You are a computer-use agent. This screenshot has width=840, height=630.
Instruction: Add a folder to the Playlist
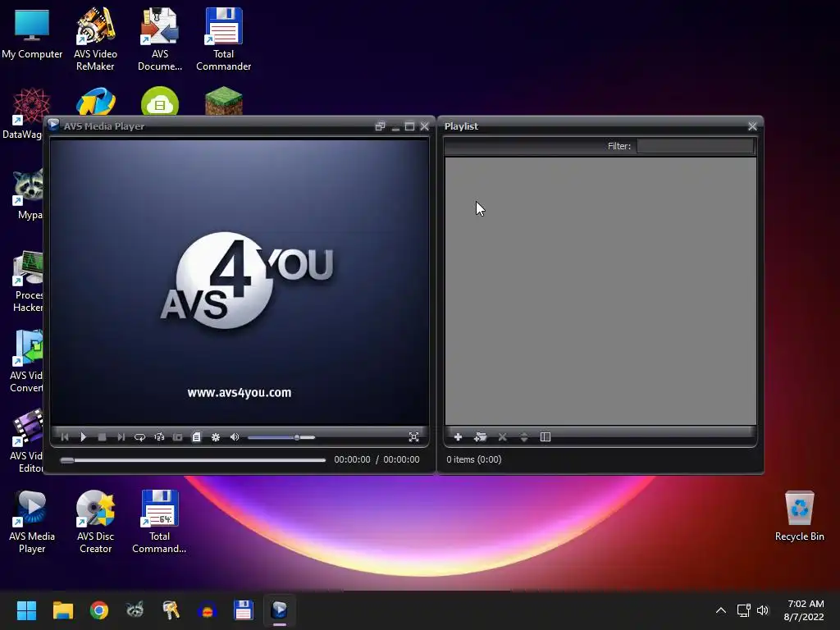click(x=480, y=437)
